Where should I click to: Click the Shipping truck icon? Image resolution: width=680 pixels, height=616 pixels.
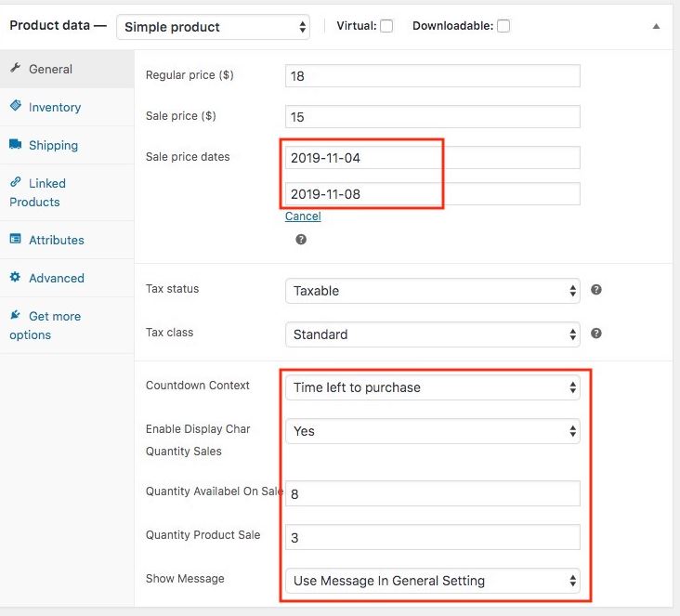(x=15, y=144)
